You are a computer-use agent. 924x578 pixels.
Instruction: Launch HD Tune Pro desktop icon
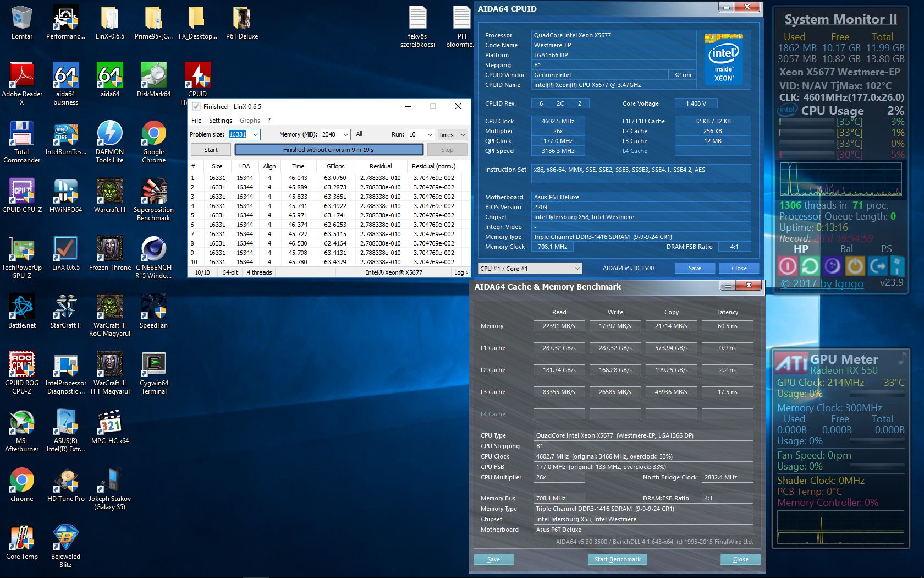click(66, 485)
